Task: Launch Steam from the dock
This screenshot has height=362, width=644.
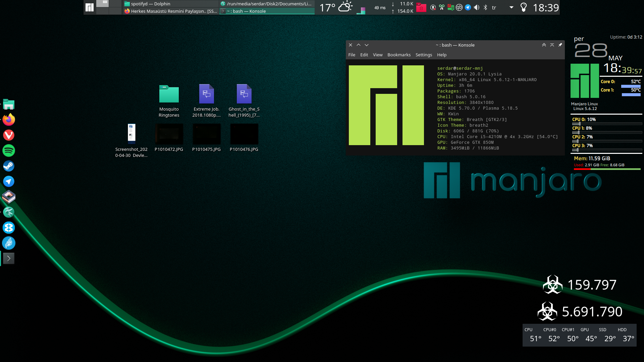Action: [x=9, y=166]
